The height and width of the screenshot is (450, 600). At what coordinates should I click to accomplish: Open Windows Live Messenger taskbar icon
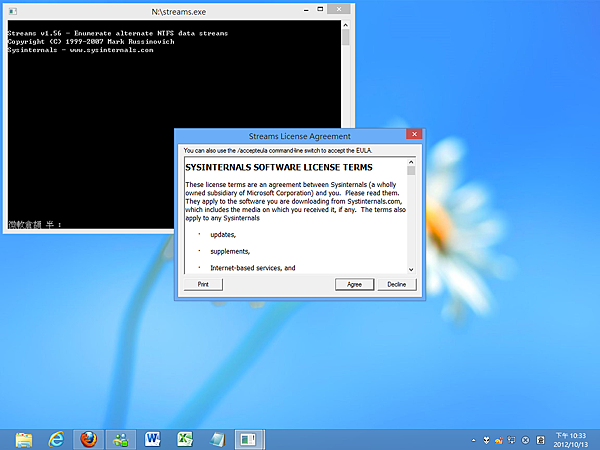(x=121, y=439)
